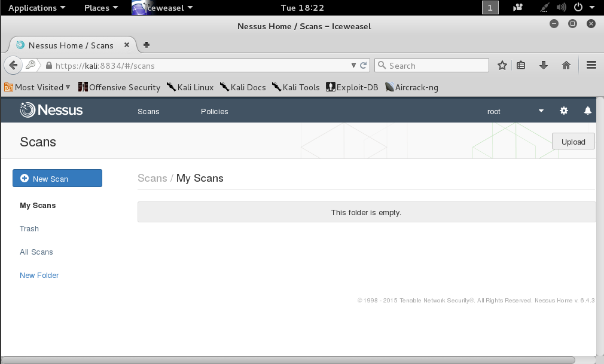Switch to Scans in Nessus navigation
This screenshot has width=604, height=364.
[148, 111]
